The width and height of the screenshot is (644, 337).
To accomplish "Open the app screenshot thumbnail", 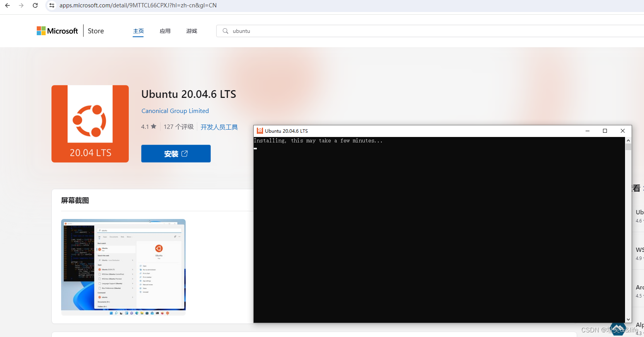I will (123, 267).
